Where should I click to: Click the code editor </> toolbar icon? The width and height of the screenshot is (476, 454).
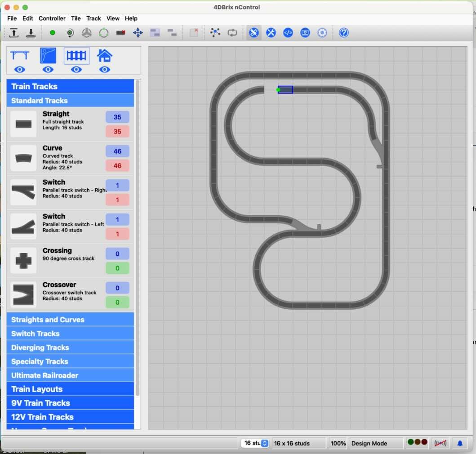tap(288, 33)
